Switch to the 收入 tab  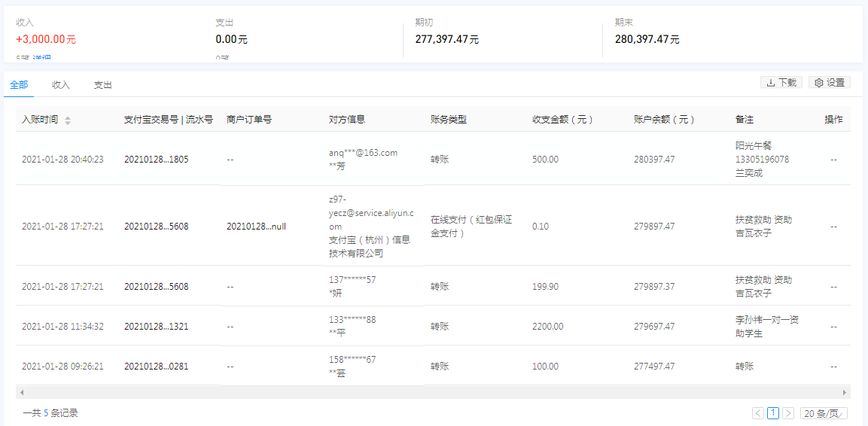[61, 85]
